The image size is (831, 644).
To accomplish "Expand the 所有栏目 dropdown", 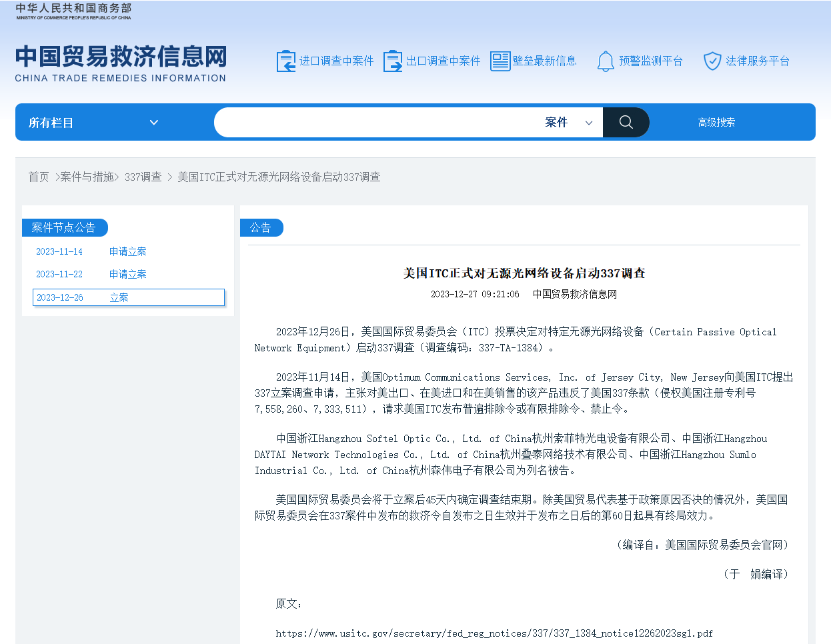I will click(x=93, y=123).
